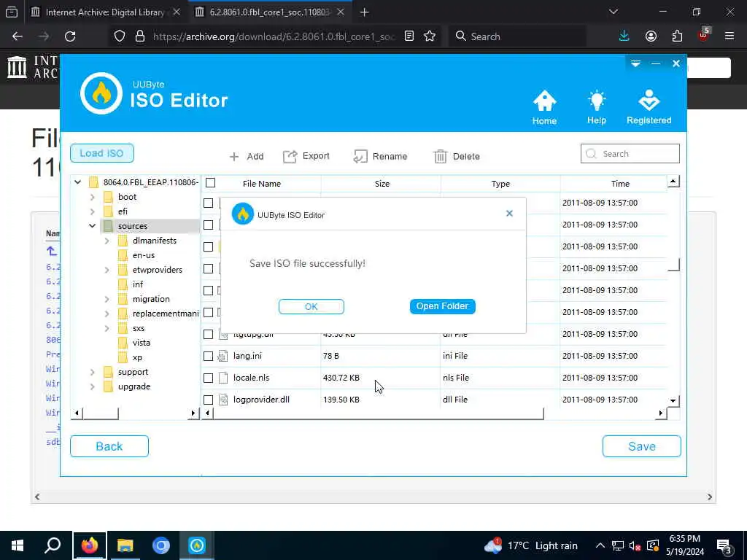Viewport: 747px width, 560px height.
Task: Expand the support folder
Action: click(93, 372)
